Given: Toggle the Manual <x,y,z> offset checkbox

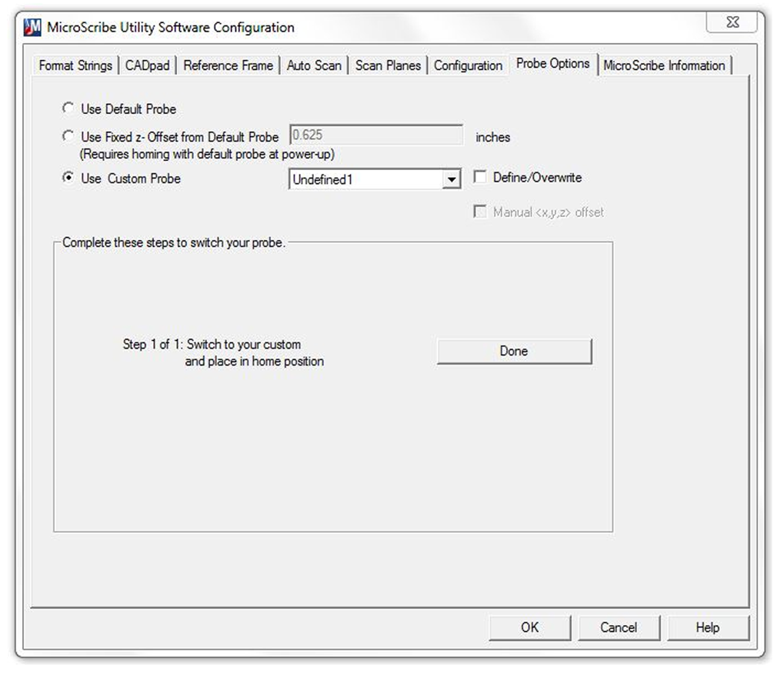Looking at the screenshot, I should [480, 212].
